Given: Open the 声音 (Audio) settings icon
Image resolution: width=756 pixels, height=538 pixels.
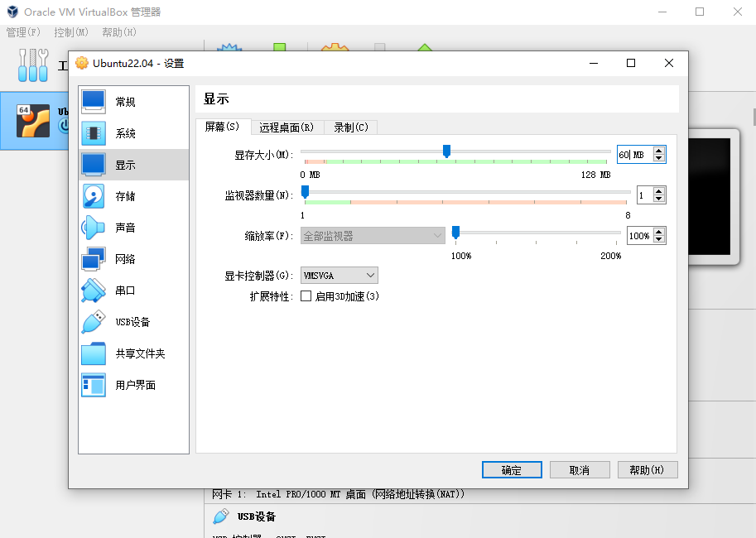Looking at the screenshot, I should pyautogui.click(x=94, y=228).
